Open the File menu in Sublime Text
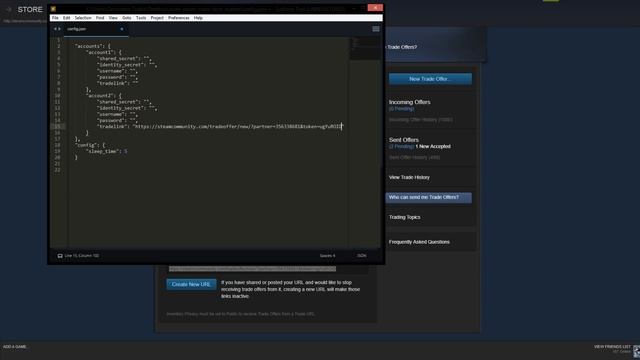The height and width of the screenshot is (360, 640). [55, 18]
